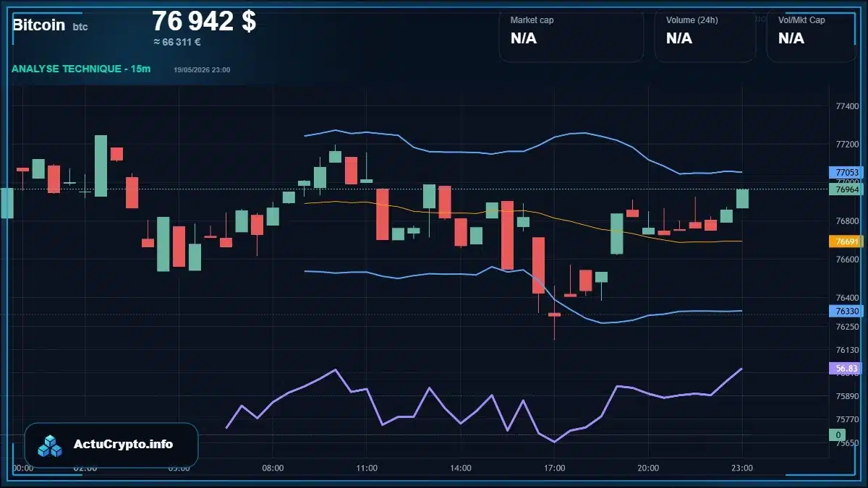Select the ANALYSE TECHNIQUE - 15m label

pos(81,69)
